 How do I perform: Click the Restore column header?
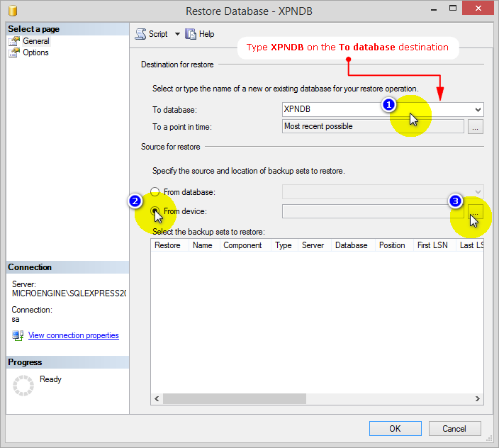[x=167, y=245]
